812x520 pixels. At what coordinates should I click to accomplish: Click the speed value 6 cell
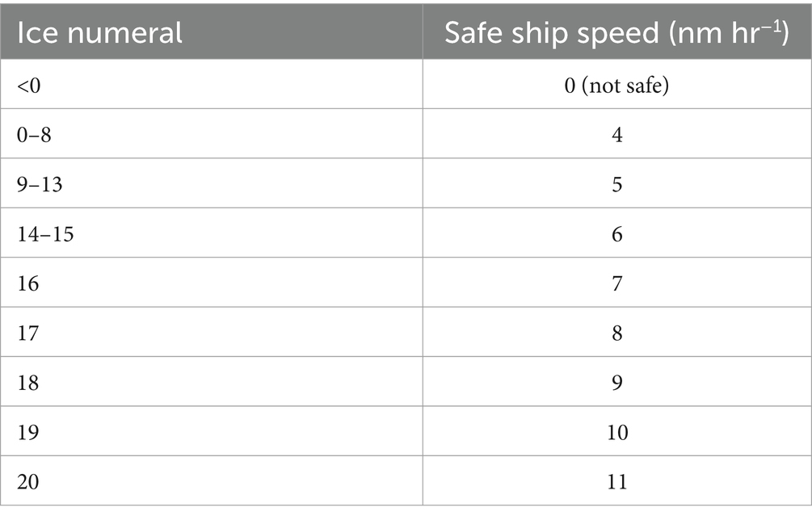pos(617,233)
